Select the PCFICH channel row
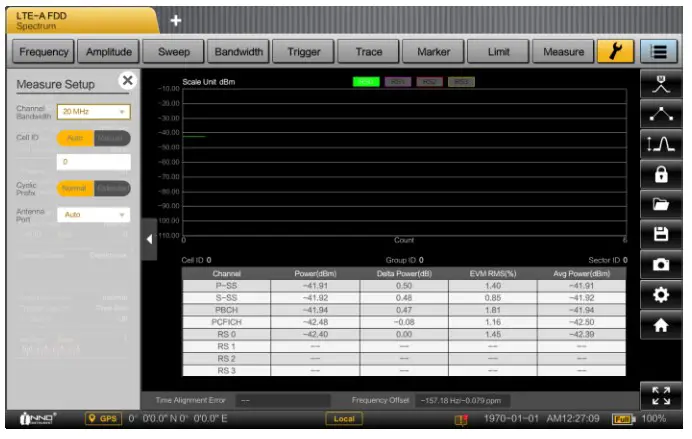 (x=404, y=322)
